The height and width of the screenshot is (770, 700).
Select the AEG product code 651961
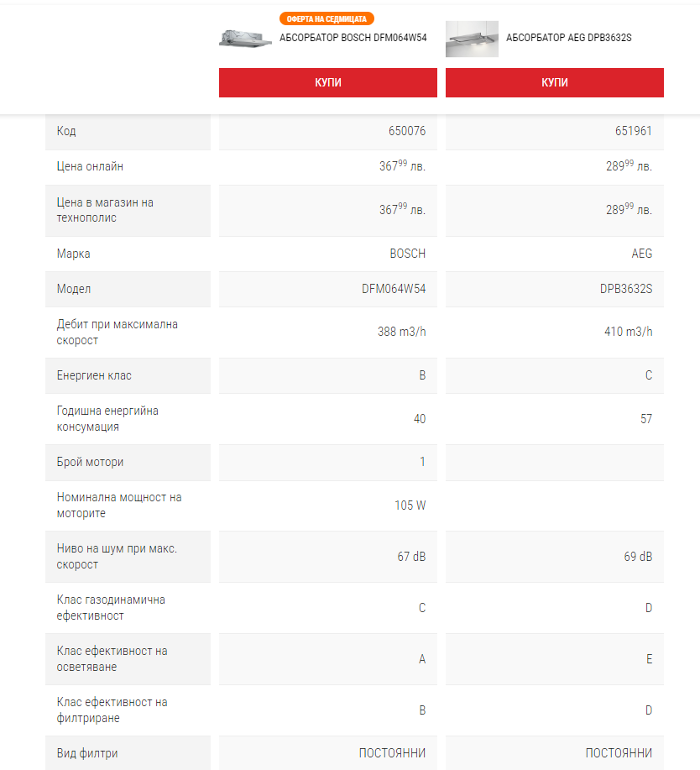click(x=634, y=131)
